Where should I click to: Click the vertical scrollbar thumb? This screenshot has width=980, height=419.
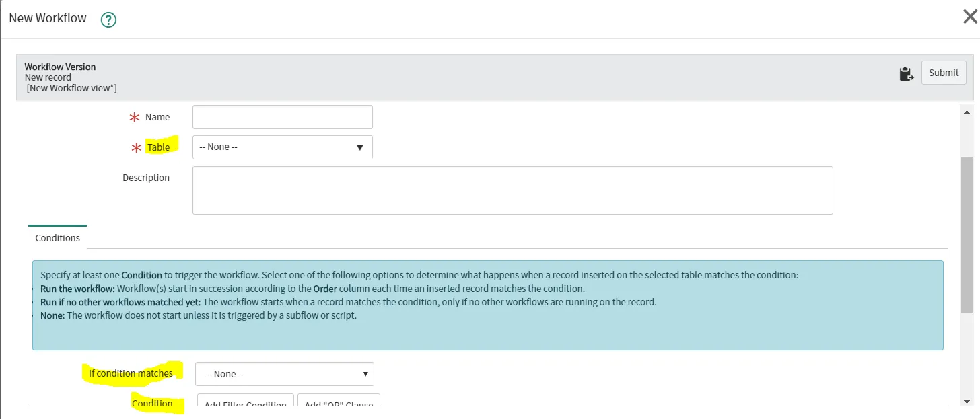click(967, 235)
